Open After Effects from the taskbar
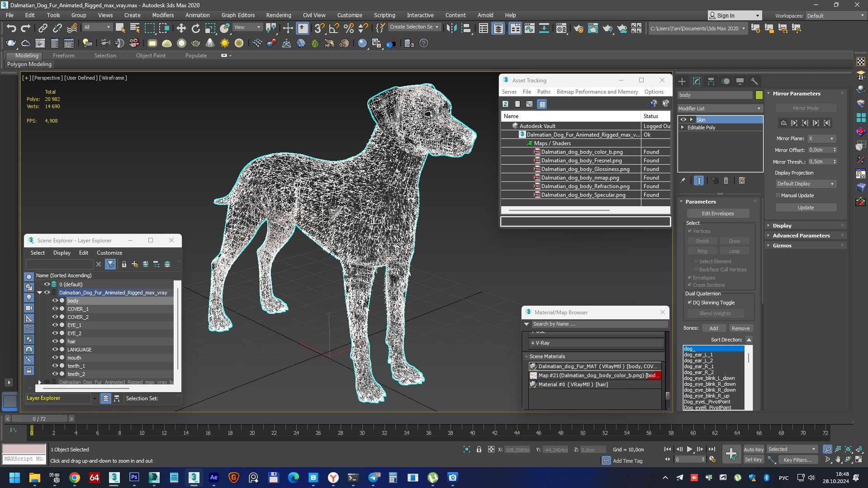The width and height of the screenshot is (868, 488). coord(213,477)
